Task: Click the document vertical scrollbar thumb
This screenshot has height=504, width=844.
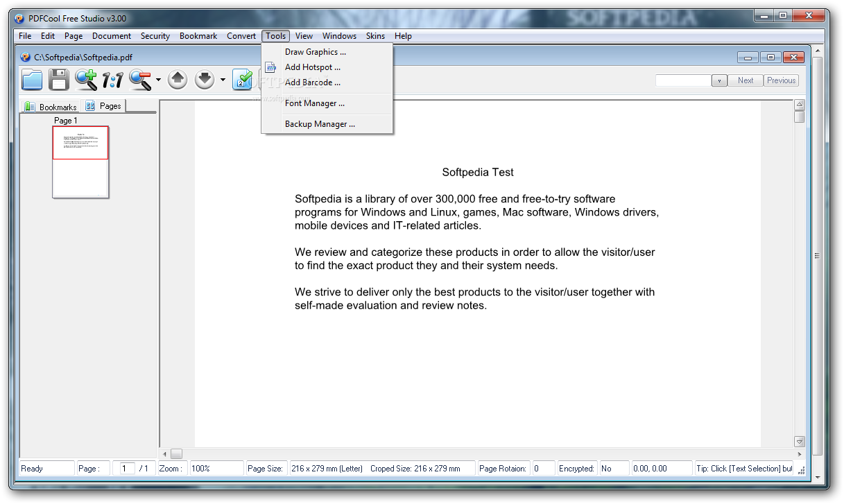Action: (800, 117)
